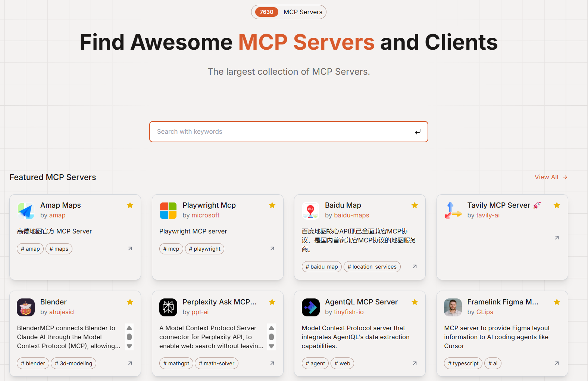Click the Perplexity Ask MCP logo

(168, 307)
